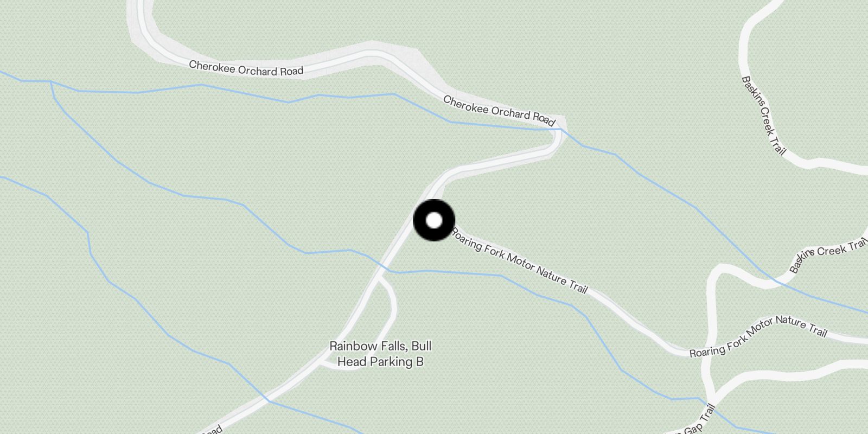Click the black circular location marker
Screen dimensions: 868x434
point(434,220)
